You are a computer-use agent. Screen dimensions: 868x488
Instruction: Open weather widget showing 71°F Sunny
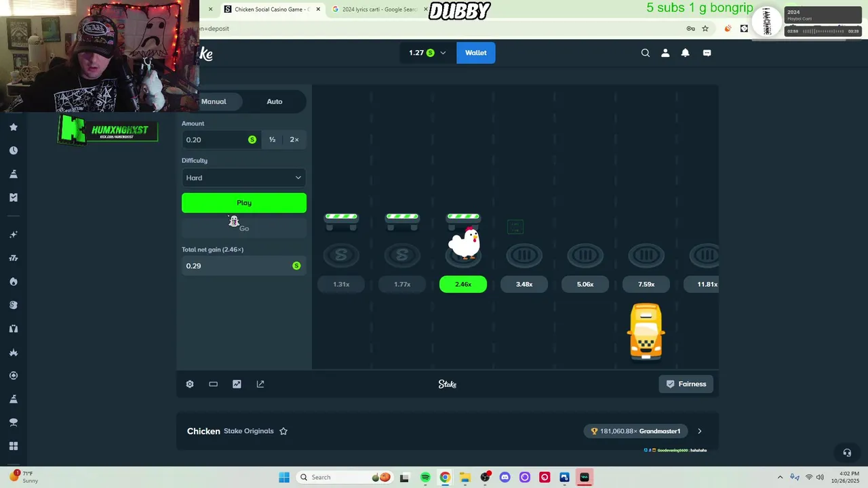pyautogui.click(x=24, y=477)
